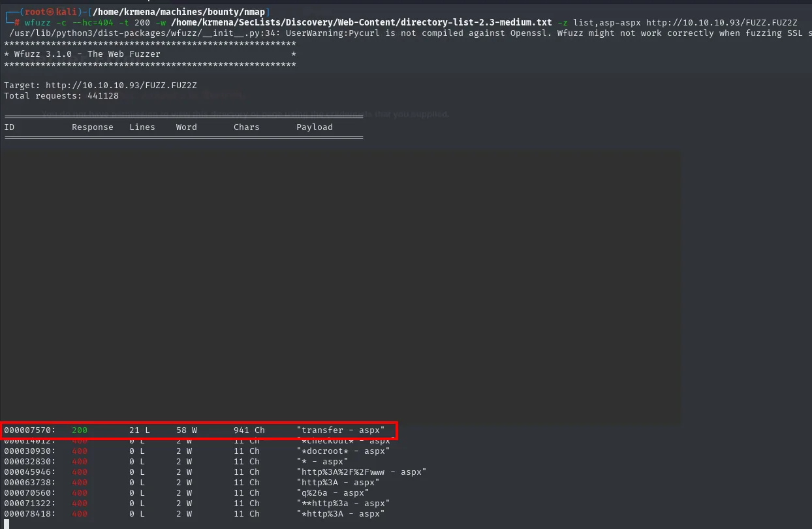Select payload "*http%3A - aspx"
812x529 pixels.
[x=341, y=514]
